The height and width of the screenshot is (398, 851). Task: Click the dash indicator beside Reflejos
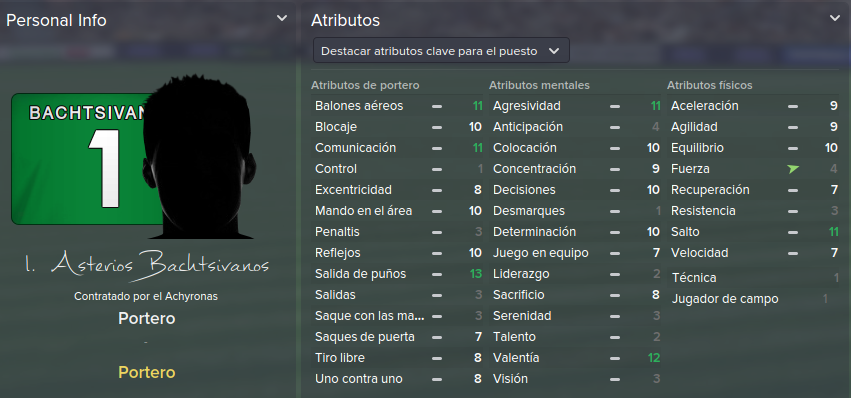click(x=437, y=254)
